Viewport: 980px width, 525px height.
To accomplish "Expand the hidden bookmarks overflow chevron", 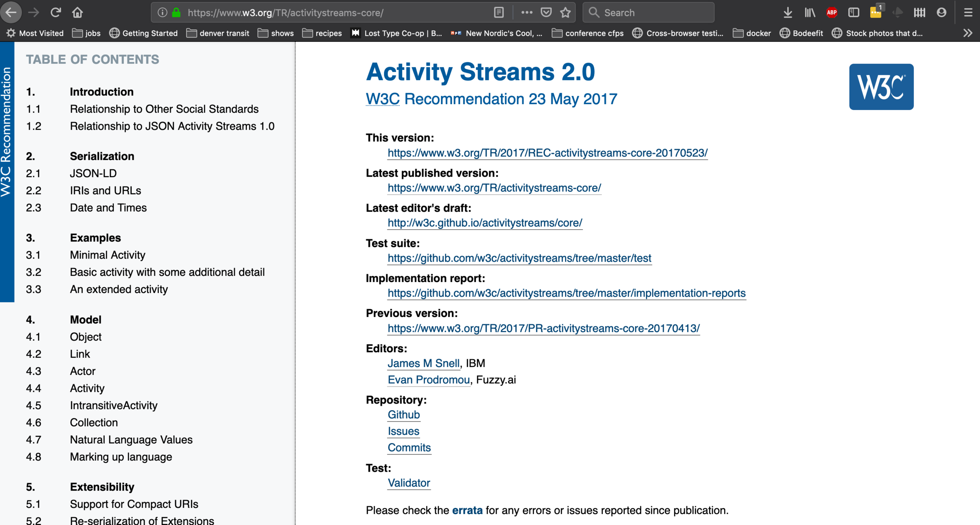I will (967, 33).
